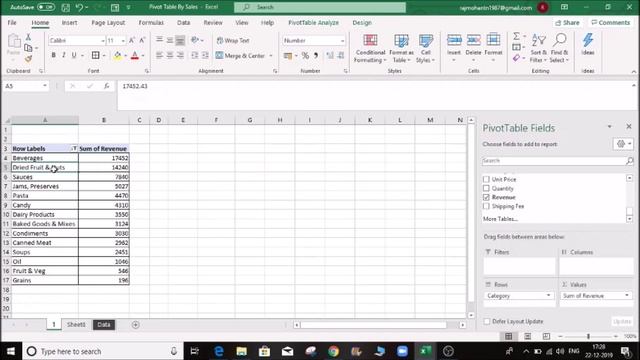Apply Italic formatting

pyautogui.click(x=64, y=56)
